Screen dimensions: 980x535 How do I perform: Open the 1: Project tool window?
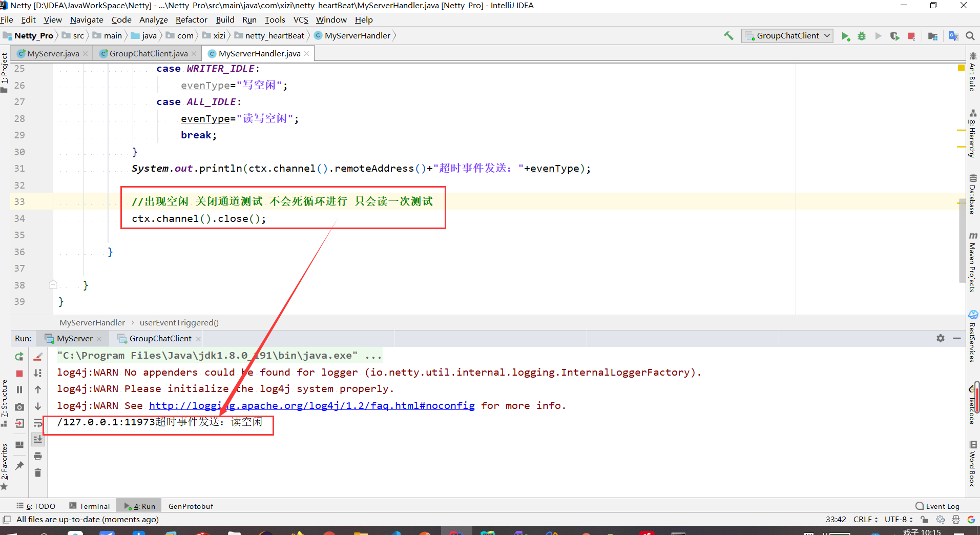coord(5,72)
